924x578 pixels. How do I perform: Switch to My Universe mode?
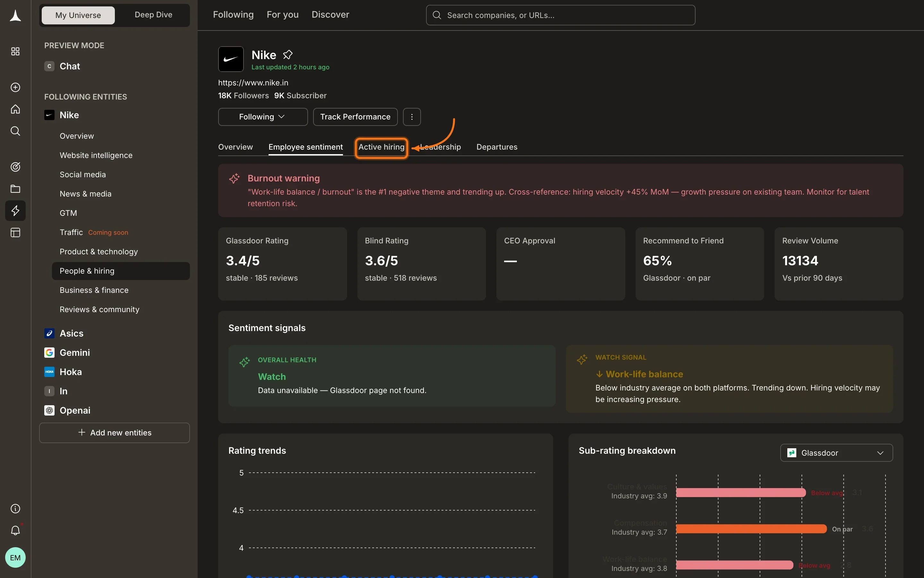click(x=78, y=15)
